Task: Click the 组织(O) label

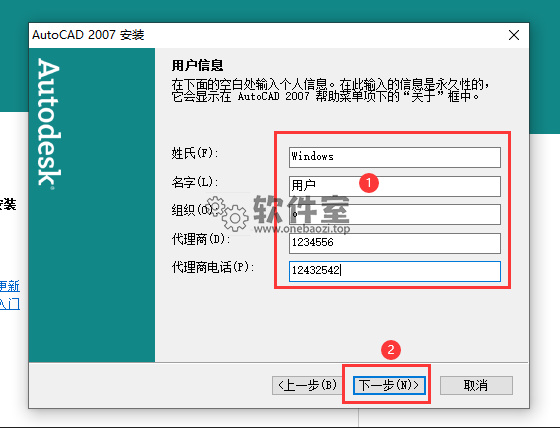Action: click(x=193, y=210)
